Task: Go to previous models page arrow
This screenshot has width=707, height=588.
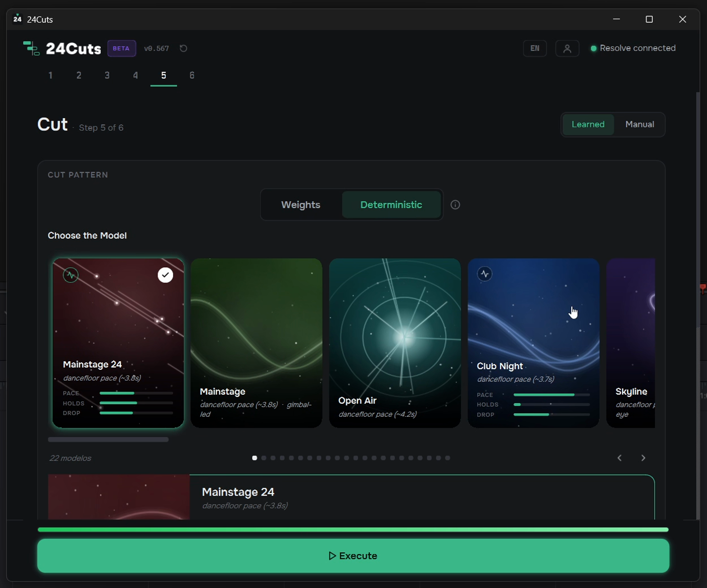Action: pyautogui.click(x=620, y=458)
